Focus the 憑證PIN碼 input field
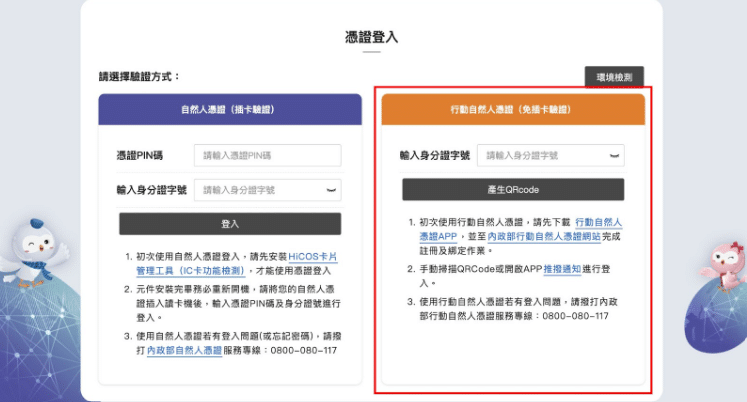Viewport: 747px width, 402px height. click(267, 156)
